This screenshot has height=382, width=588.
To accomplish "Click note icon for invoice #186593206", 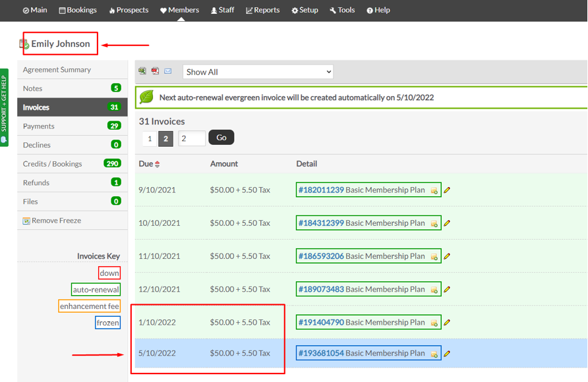I will (434, 257).
